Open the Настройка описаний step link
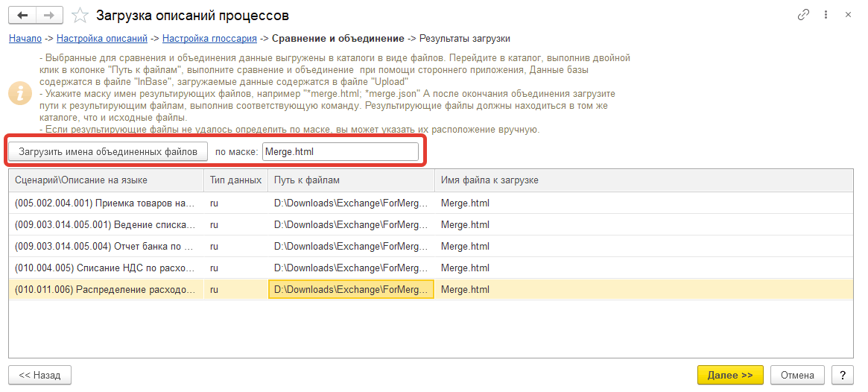The image size is (868, 392). point(101,38)
